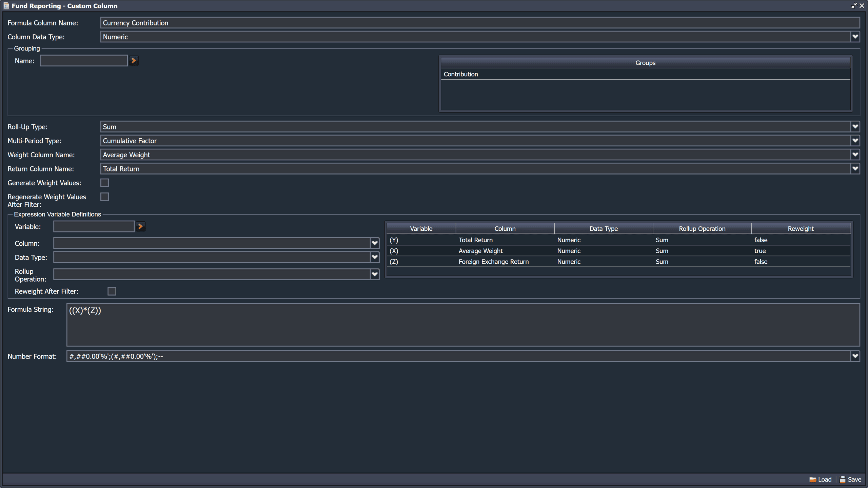Click the Fund Reporting window title icon
The height and width of the screenshot is (488, 868).
click(6, 6)
